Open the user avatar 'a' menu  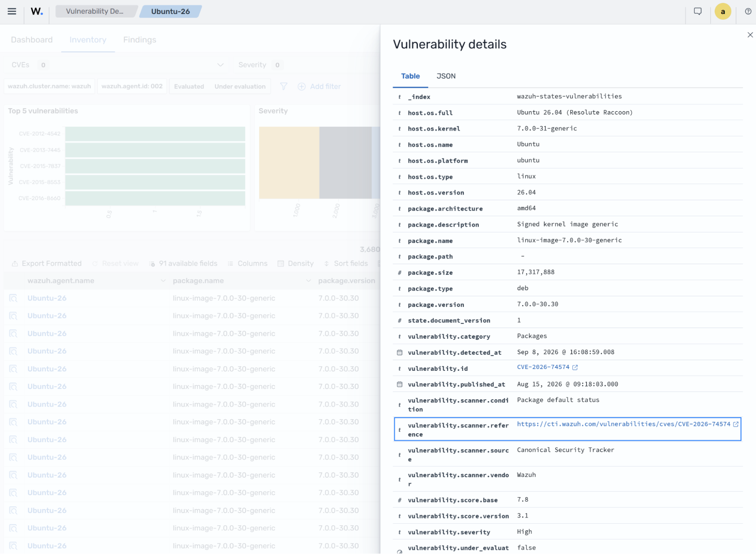click(x=723, y=11)
